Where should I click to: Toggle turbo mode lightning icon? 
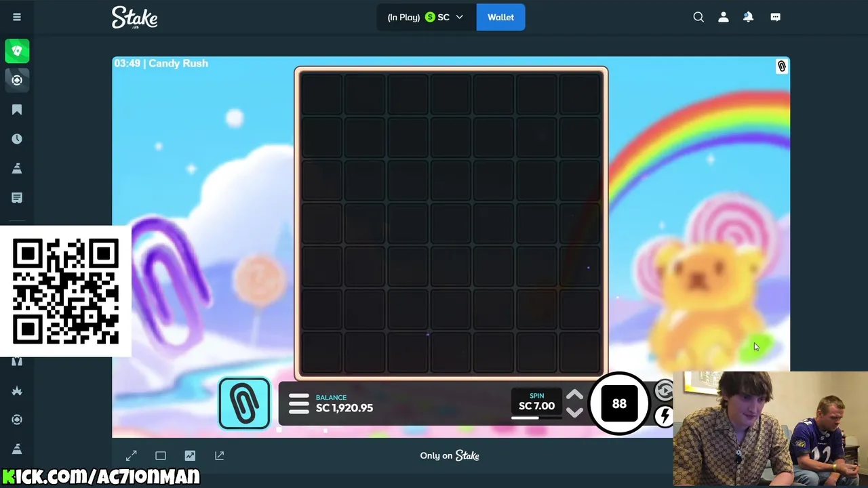(x=665, y=415)
